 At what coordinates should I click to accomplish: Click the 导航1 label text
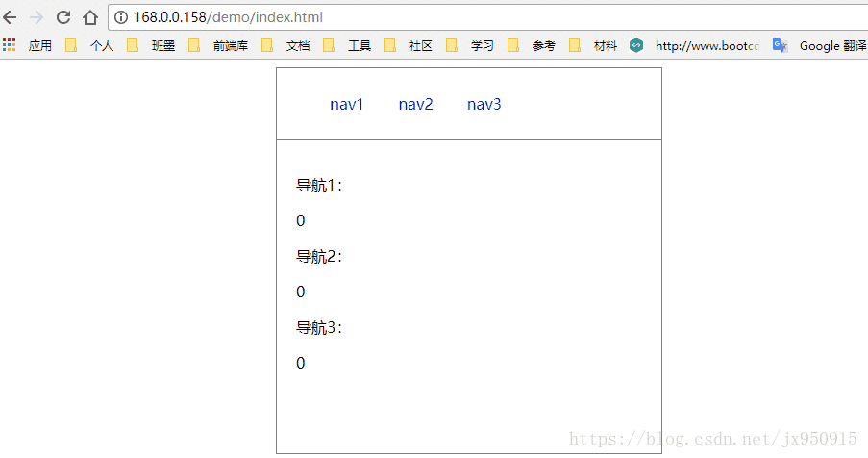click(x=319, y=185)
